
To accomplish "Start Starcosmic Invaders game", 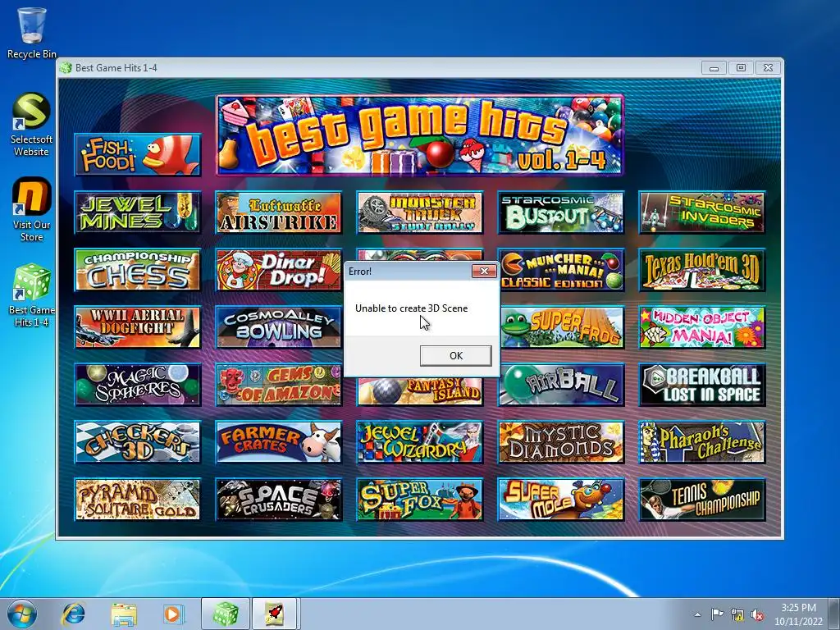I will pyautogui.click(x=702, y=212).
